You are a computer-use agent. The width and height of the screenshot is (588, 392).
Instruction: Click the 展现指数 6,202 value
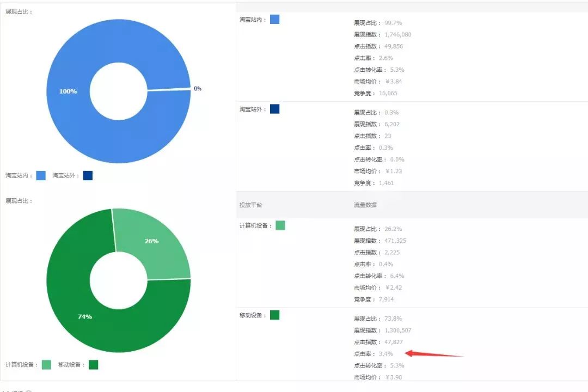pos(392,124)
